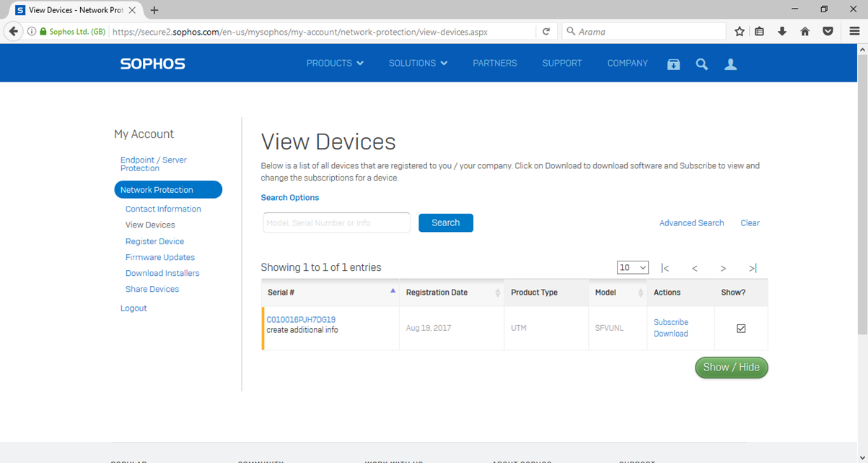The height and width of the screenshot is (463, 868).
Task: Click Download for the UTM device
Action: coord(671,334)
